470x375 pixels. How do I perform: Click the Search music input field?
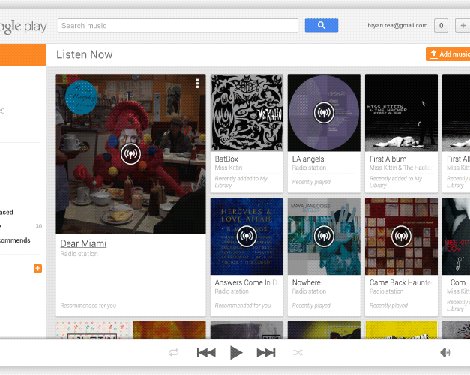(178, 25)
